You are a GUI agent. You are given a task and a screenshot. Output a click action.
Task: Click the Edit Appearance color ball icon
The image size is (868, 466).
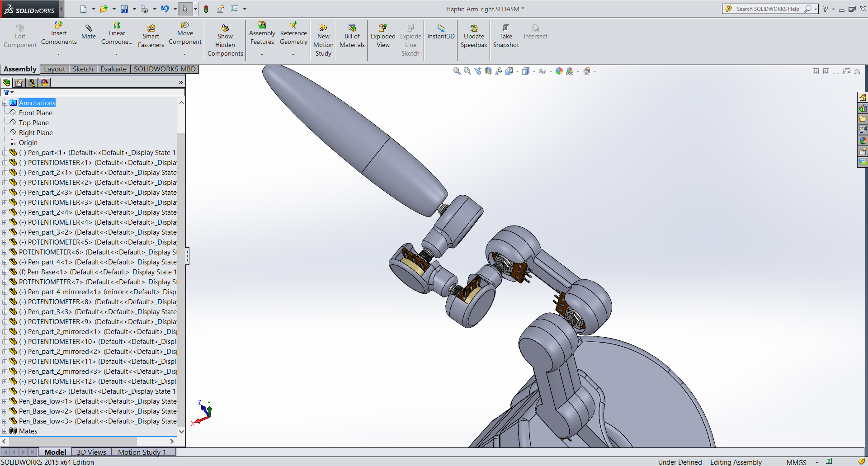pyautogui.click(x=559, y=71)
